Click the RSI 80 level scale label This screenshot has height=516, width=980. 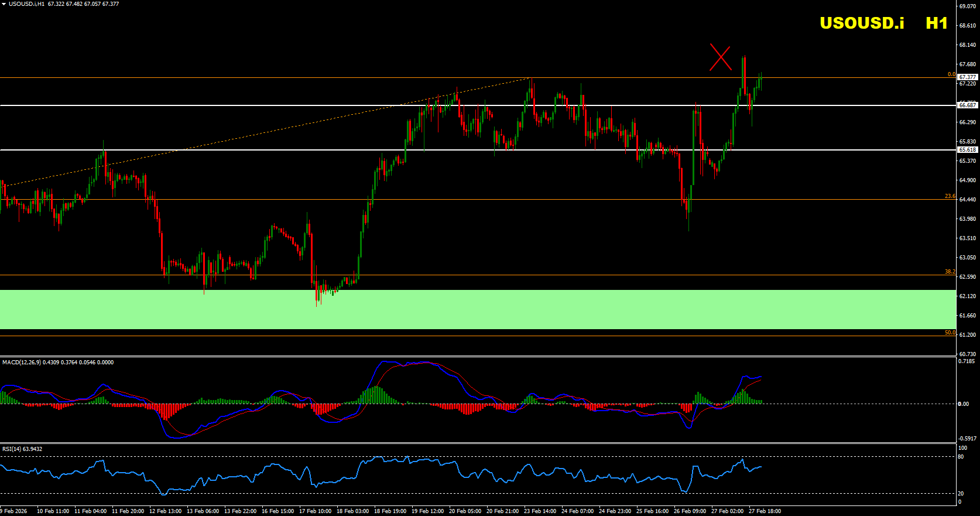pos(961,457)
